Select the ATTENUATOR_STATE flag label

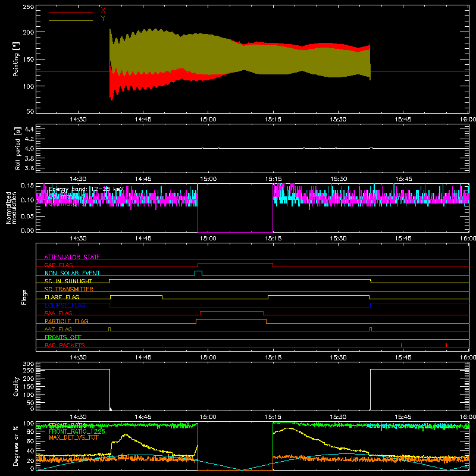(72, 257)
